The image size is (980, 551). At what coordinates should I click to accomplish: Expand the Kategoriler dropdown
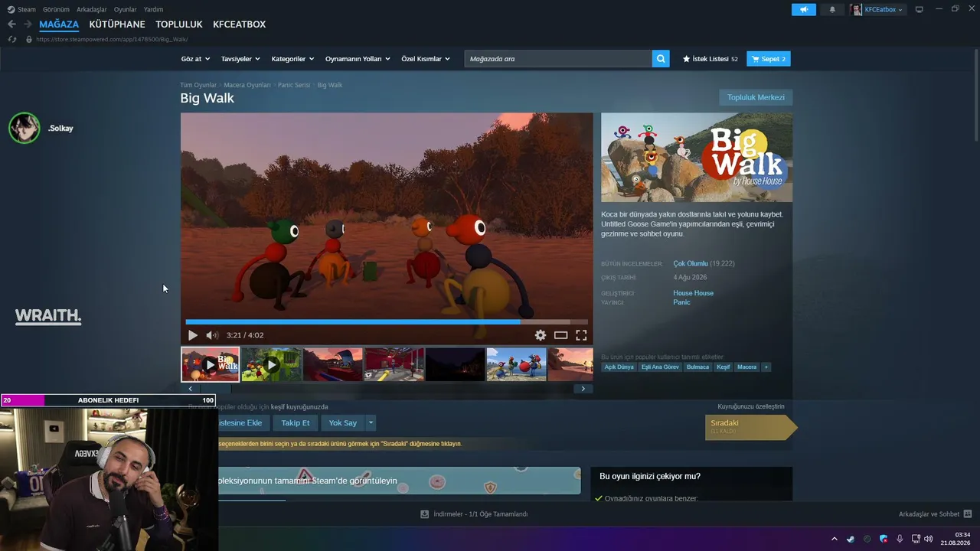pos(292,59)
